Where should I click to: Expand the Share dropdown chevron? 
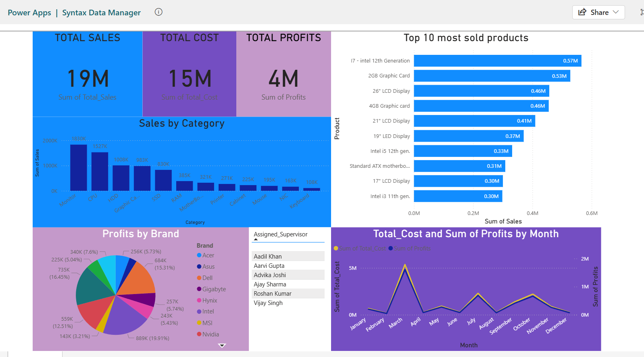click(x=616, y=12)
